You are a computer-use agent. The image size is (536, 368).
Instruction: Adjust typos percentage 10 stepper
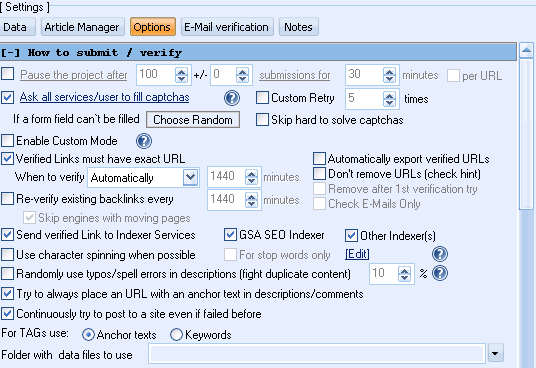pyautogui.click(x=404, y=274)
